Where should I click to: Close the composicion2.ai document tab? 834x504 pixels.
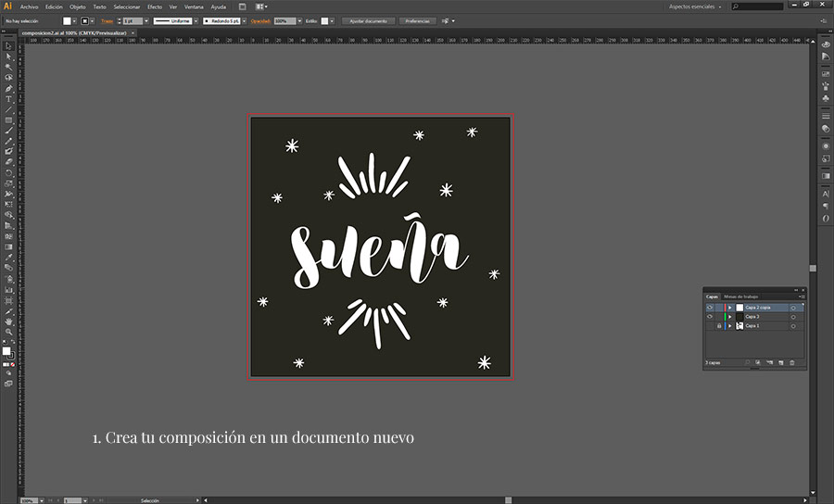point(133,33)
